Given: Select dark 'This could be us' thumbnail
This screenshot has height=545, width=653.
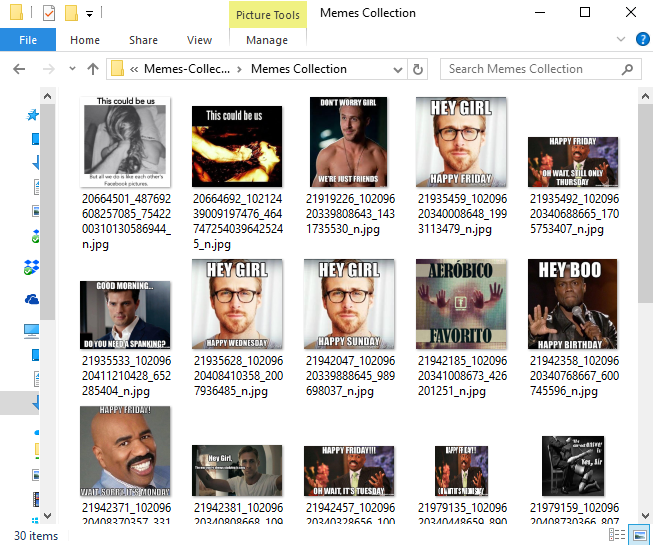Looking at the screenshot, I should coord(237,146).
